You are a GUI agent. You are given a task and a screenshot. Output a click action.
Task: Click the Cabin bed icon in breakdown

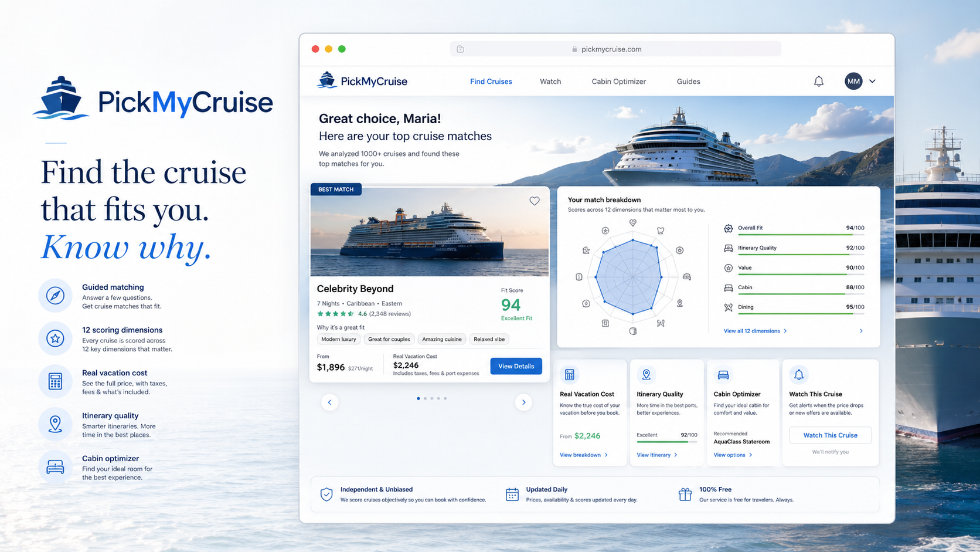coord(728,287)
